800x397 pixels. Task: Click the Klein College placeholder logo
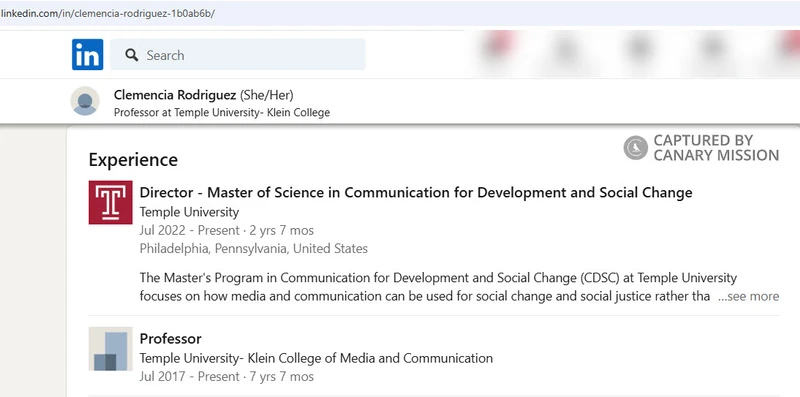pos(110,349)
